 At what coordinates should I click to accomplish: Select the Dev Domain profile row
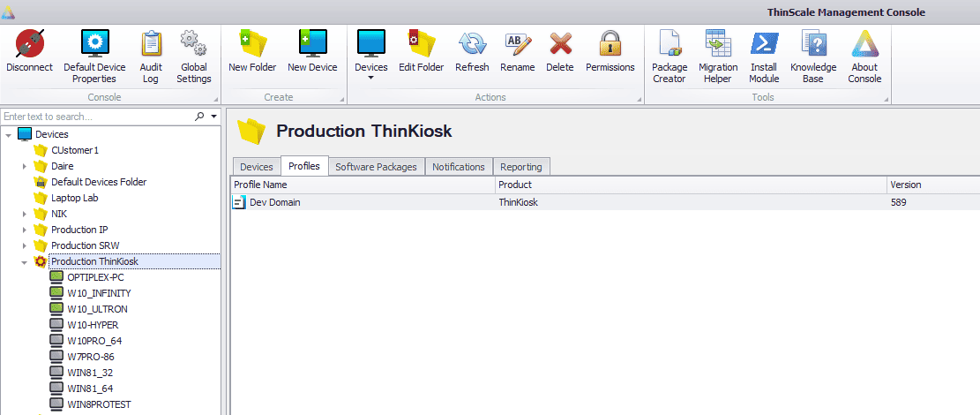tap(605, 202)
